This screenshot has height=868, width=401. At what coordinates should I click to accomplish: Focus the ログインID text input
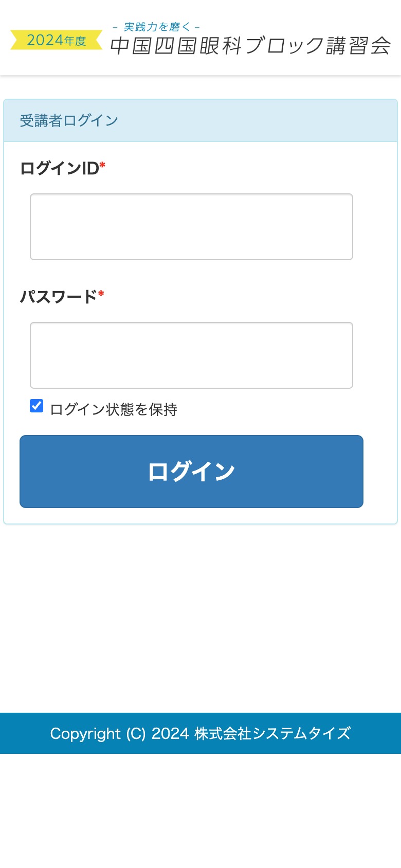[191, 227]
